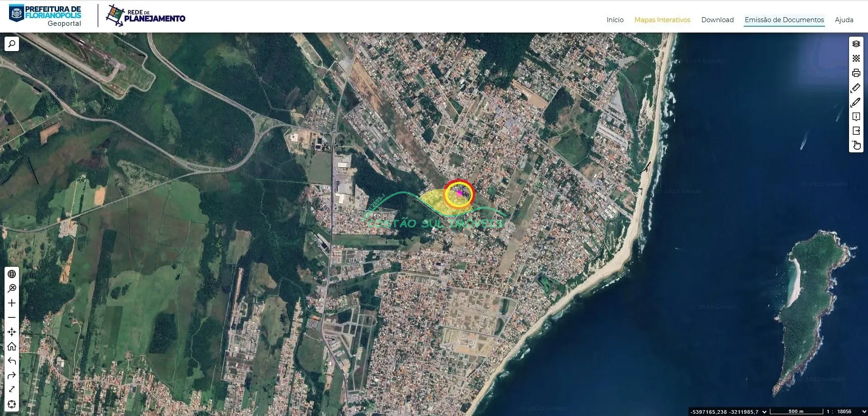Activate the zoom-to-selection magnifier tool
Image resolution: width=868 pixels, height=416 pixels.
[12, 288]
